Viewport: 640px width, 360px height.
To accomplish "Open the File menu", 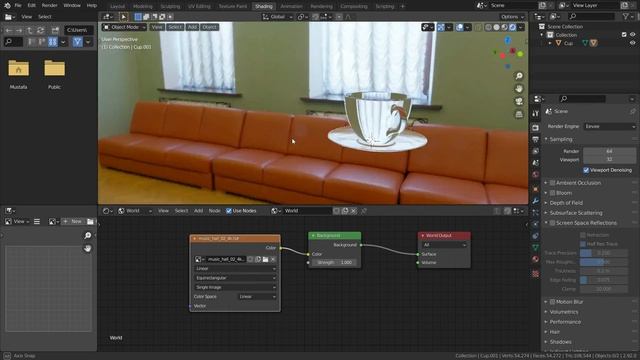I will pyautogui.click(x=18, y=6).
